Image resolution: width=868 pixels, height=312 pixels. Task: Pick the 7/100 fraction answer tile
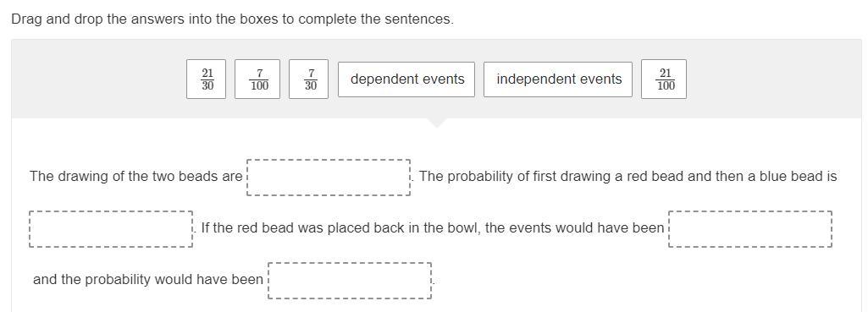click(x=257, y=79)
